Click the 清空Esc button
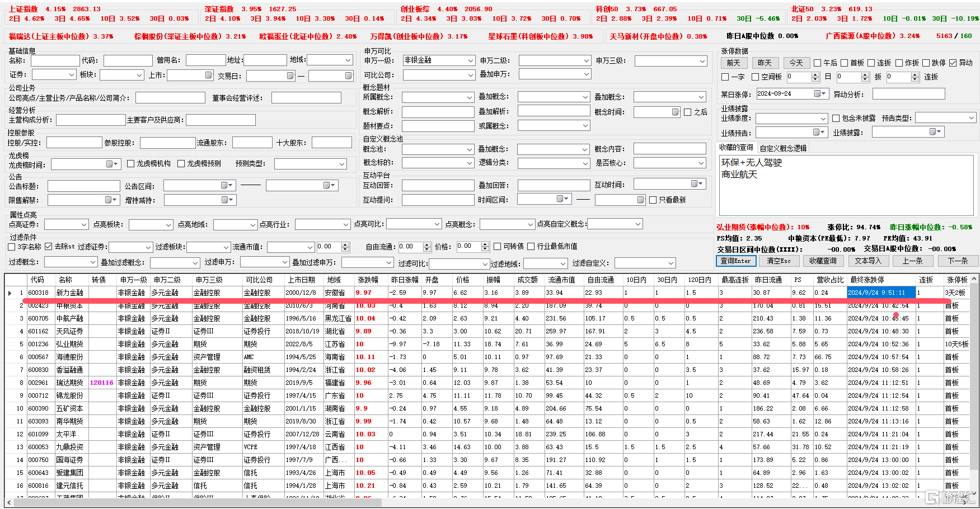 (779, 261)
